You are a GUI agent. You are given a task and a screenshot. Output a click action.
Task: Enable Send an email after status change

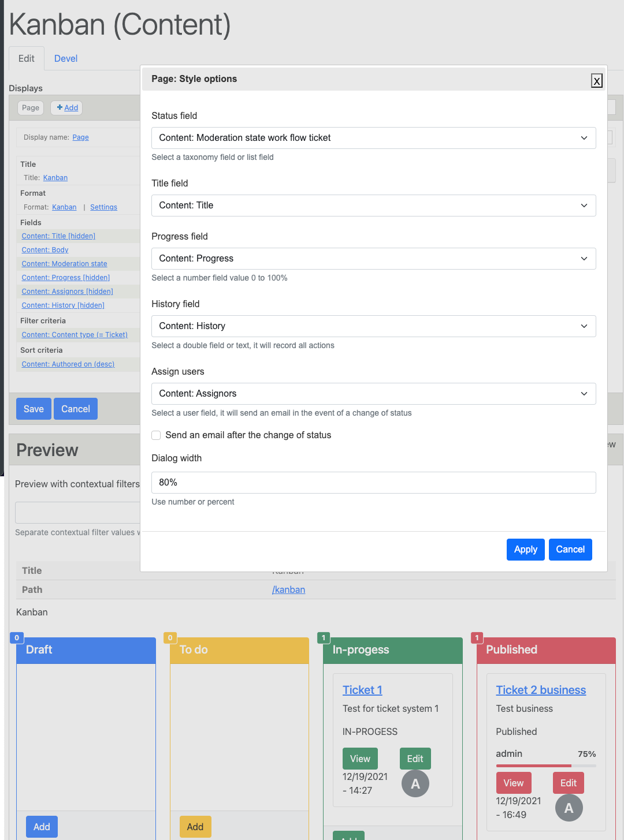(156, 435)
